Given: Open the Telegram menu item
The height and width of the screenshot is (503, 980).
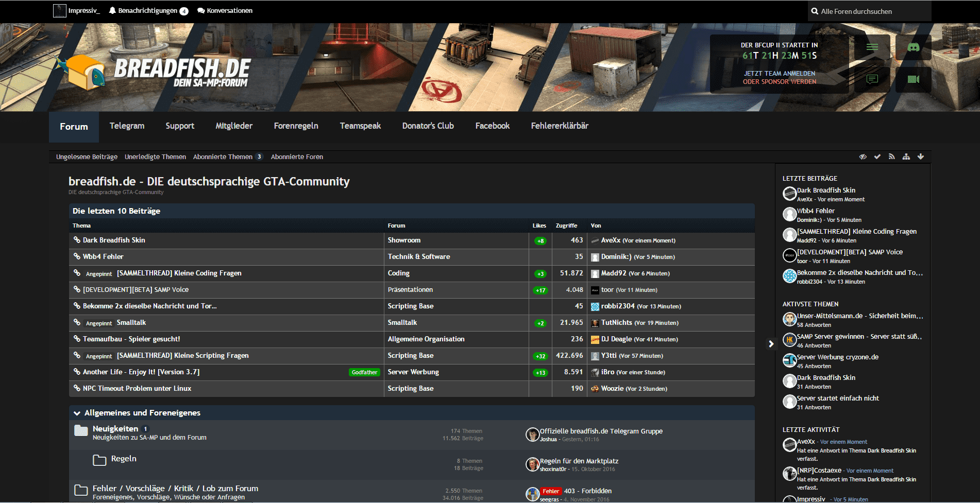Looking at the screenshot, I should (x=127, y=126).
